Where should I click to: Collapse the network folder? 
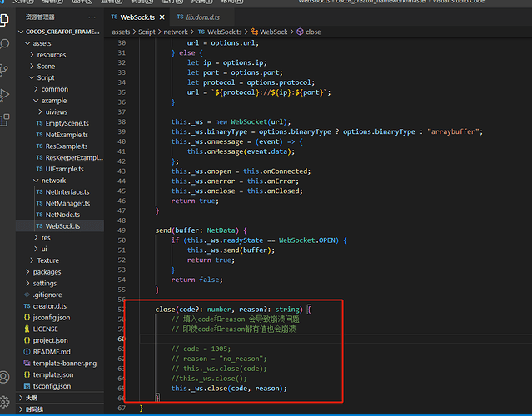pos(53,180)
